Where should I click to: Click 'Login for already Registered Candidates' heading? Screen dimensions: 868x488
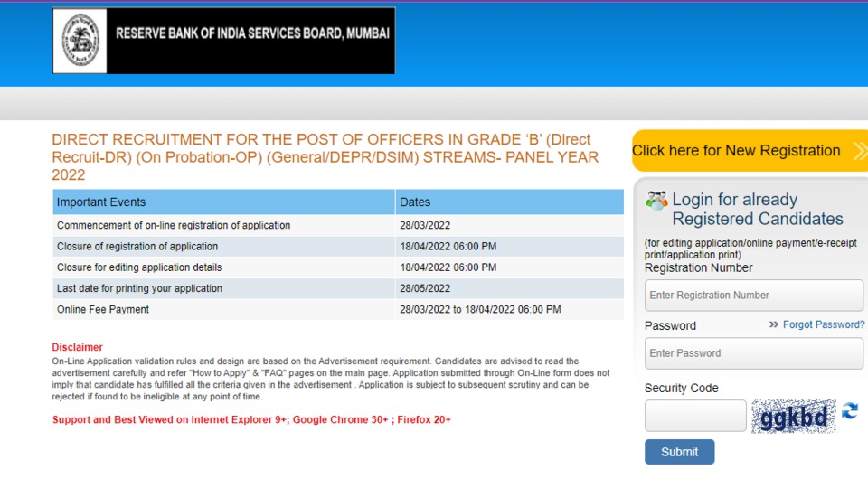pyautogui.click(x=758, y=209)
